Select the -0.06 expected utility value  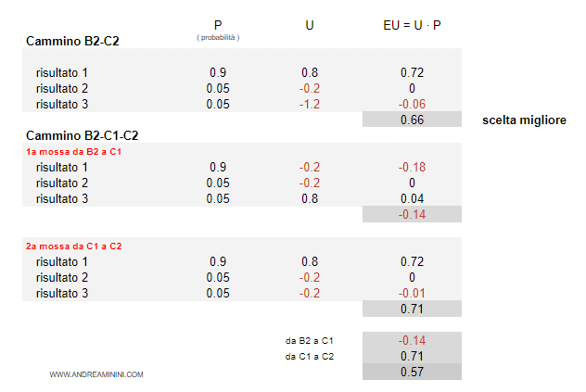tap(412, 104)
